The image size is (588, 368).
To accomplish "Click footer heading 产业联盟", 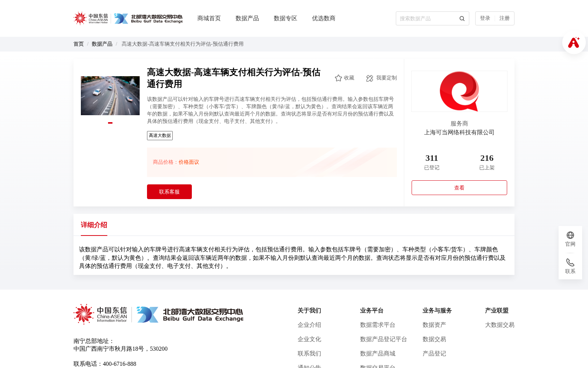I will [x=497, y=311].
